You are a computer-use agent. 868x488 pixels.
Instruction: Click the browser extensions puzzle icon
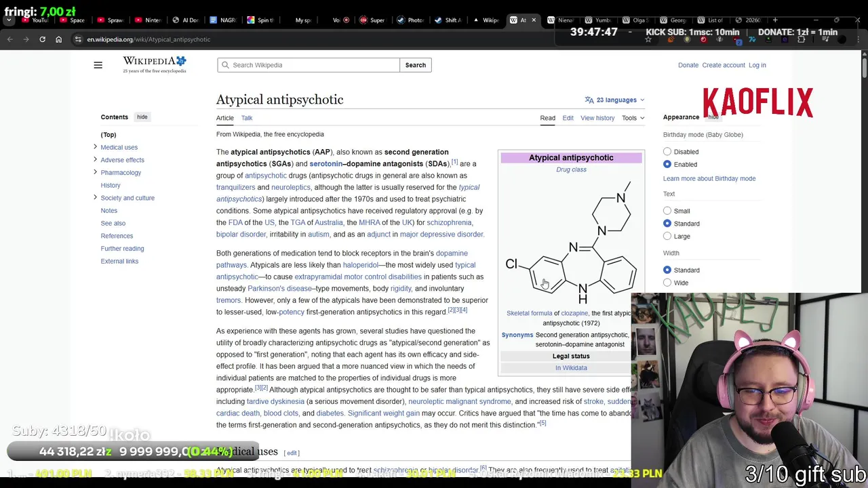pyautogui.click(x=801, y=39)
